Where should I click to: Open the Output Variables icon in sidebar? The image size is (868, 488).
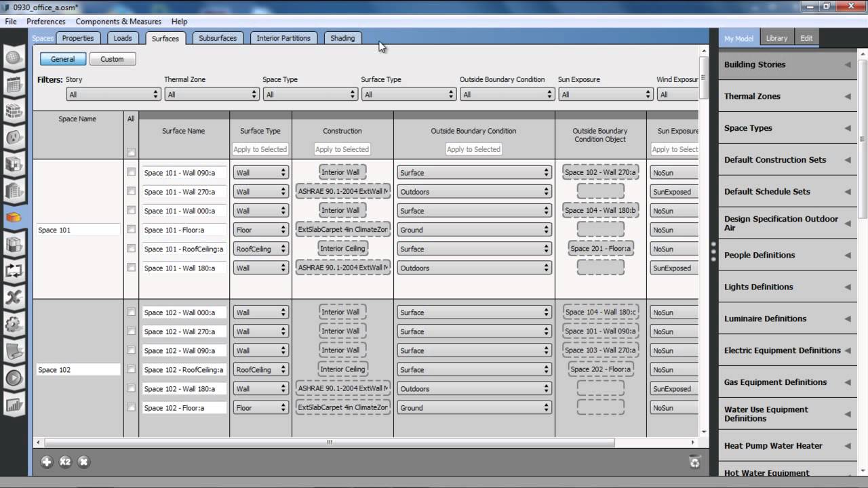[14, 298]
